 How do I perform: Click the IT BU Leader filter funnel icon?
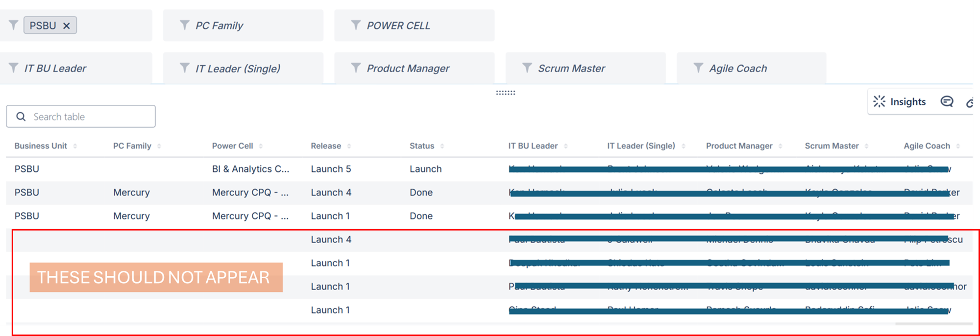[x=14, y=68]
